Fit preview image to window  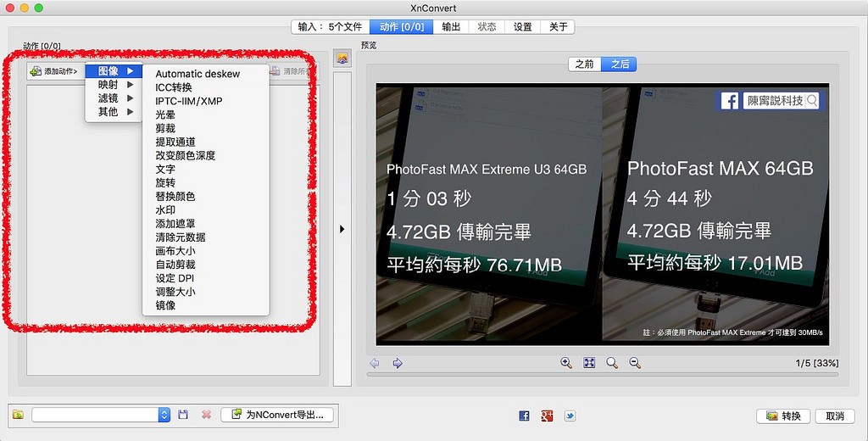click(589, 363)
